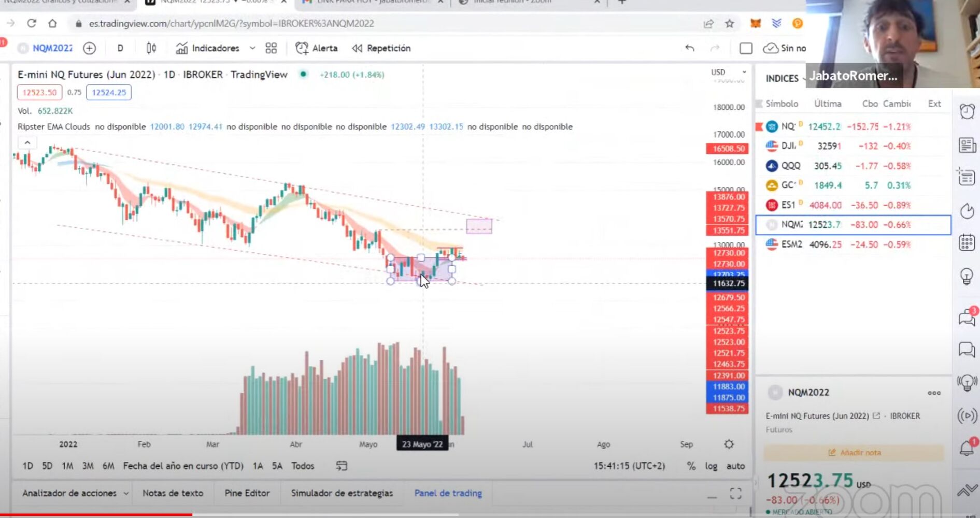Screen dimensions: 980x518
Task: Open the cloud layout menu labeled Sin no
Action: pos(785,48)
